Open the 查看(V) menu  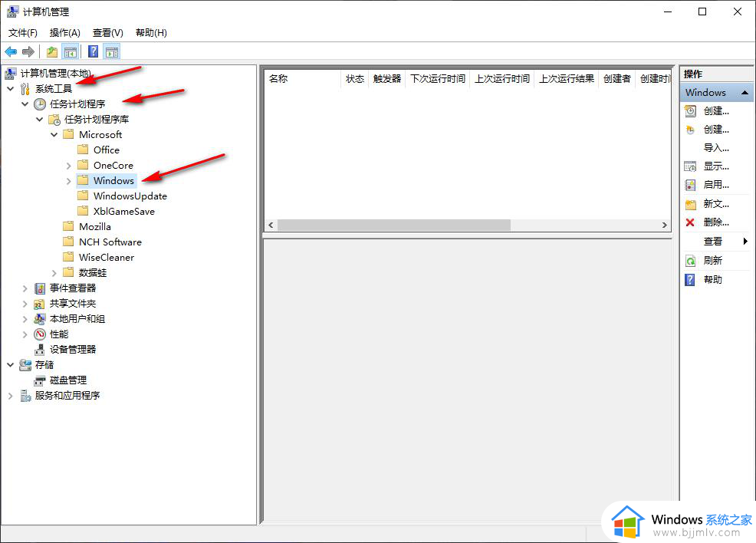coord(108,33)
